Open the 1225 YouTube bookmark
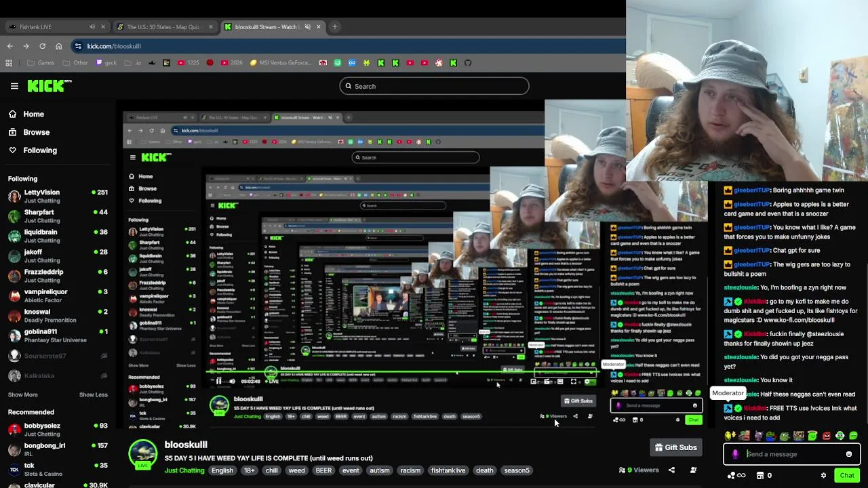 click(189, 63)
